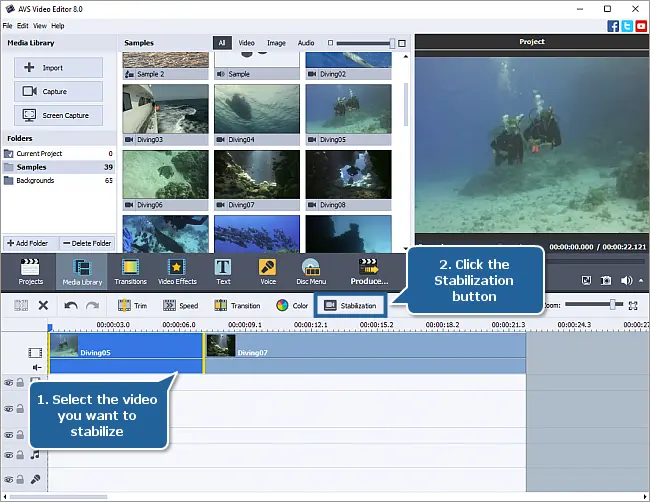Open the YouTube social link icon
This screenshot has height=502, width=650.
640,25
